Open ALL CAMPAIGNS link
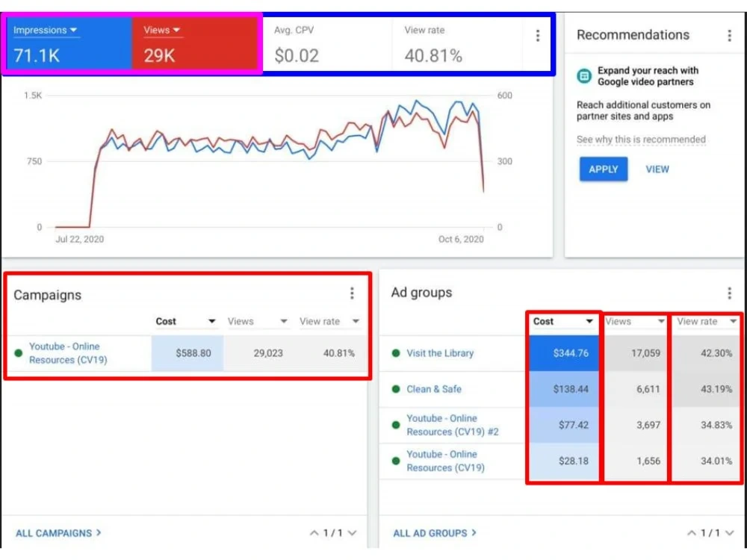747x560 pixels. [58, 533]
